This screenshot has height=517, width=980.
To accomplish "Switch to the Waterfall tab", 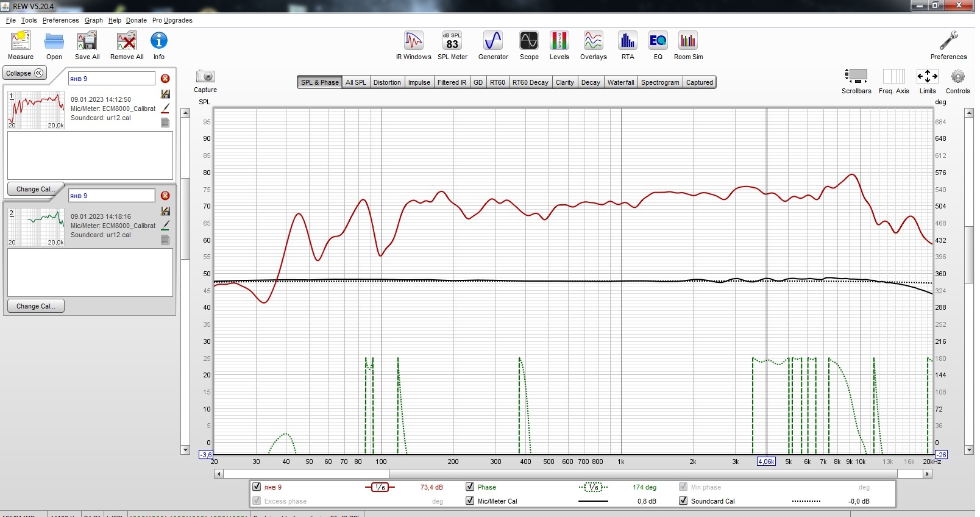I will point(621,82).
